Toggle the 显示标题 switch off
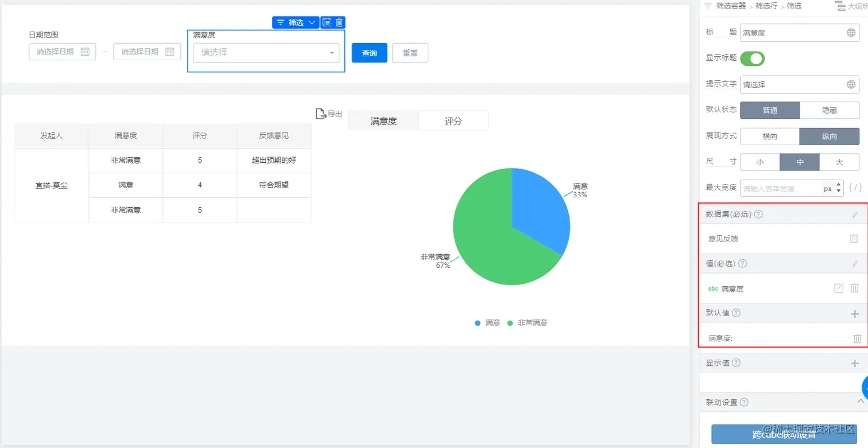The height and width of the screenshot is (448, 868). [752, 59]
